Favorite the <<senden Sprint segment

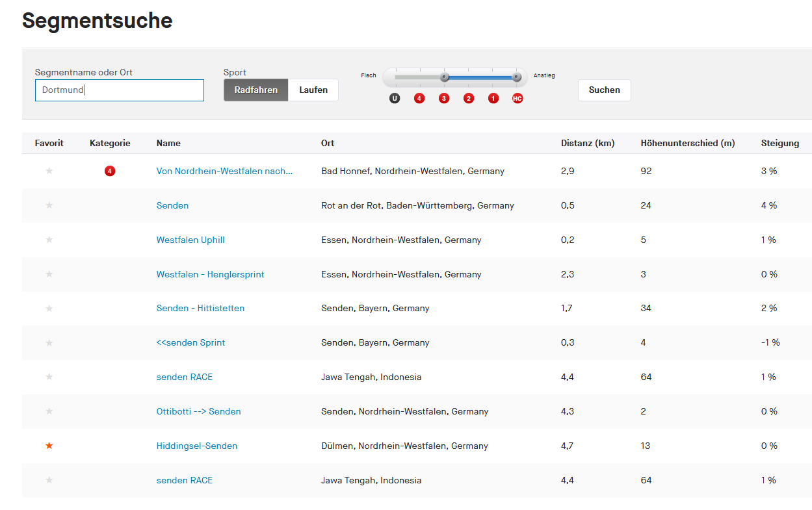click(x=49, y=342)
